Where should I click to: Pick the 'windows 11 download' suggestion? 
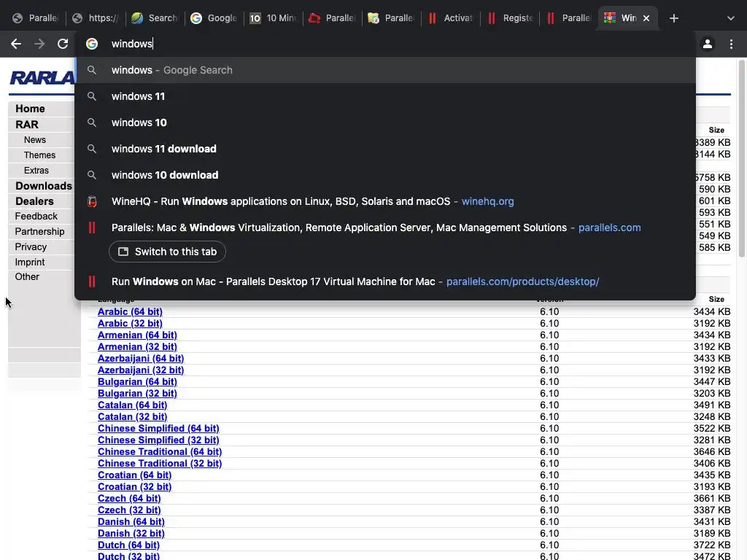(x=385, y=149)
